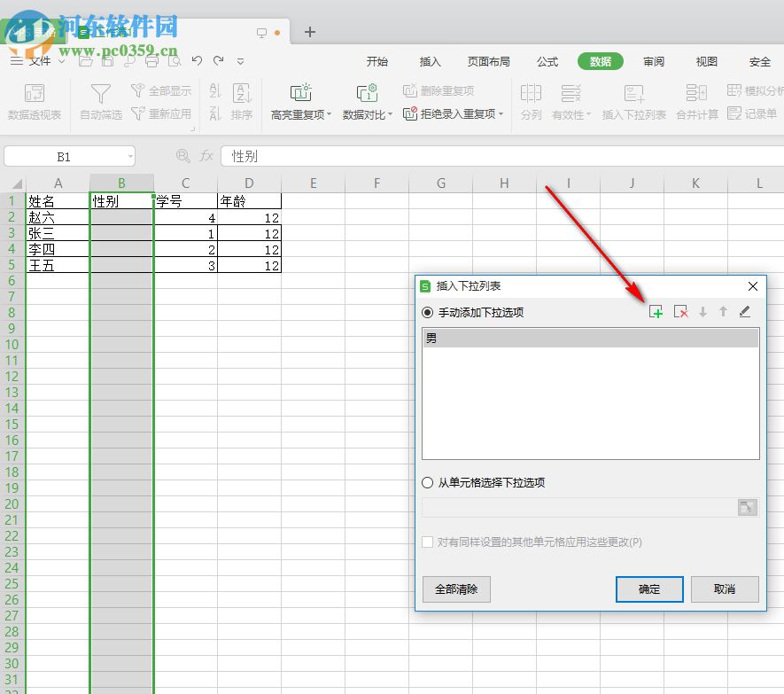Viewport: 784px width, 694px height.
Task: Switch to the Formulas tab (公式)
Action: [x=547, y=61]
